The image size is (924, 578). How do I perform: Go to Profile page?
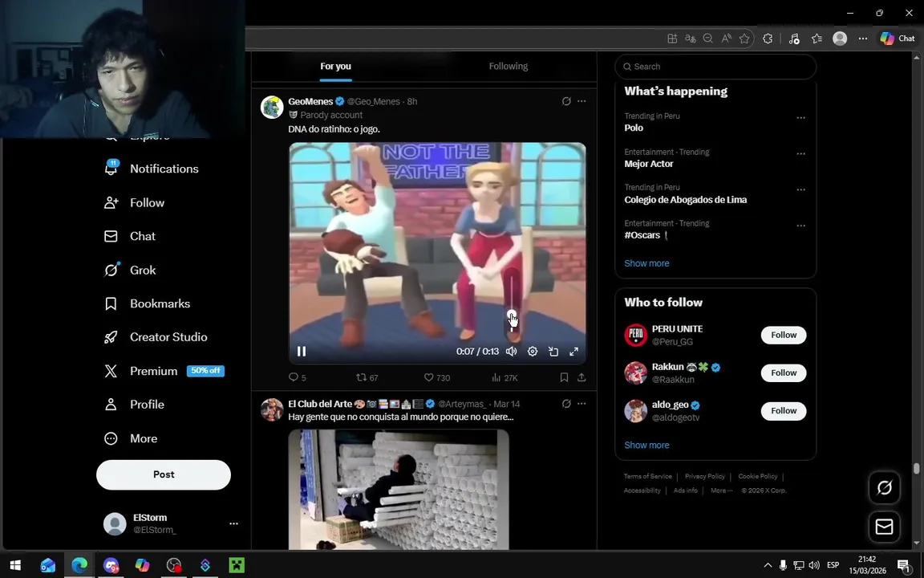click(x=135, y=405)
